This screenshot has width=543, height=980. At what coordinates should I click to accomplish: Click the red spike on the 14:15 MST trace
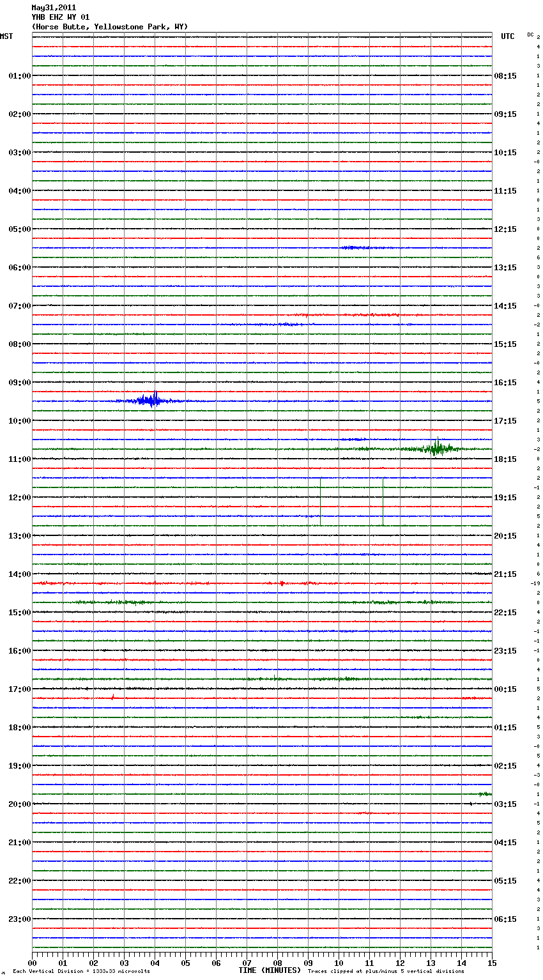tap(282, 583)
